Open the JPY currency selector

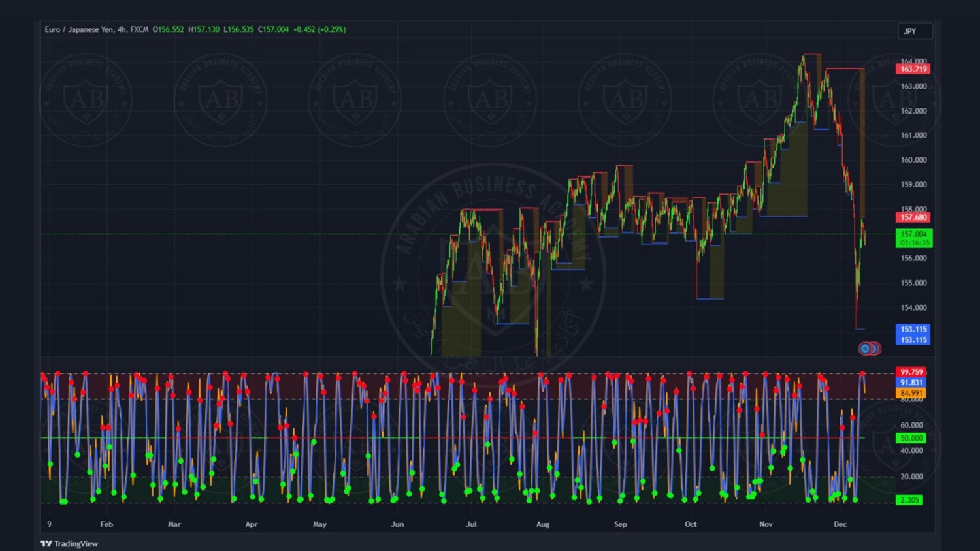tap(914, 31)
